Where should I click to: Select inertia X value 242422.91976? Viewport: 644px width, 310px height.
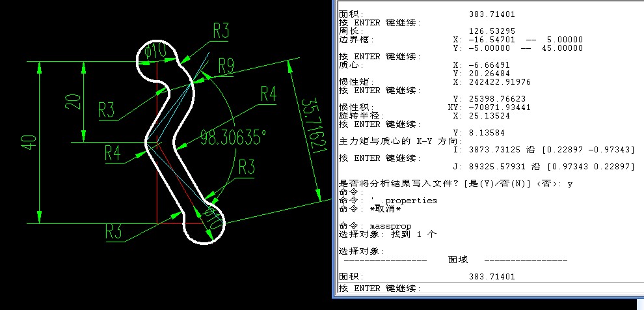pos(500,82)
